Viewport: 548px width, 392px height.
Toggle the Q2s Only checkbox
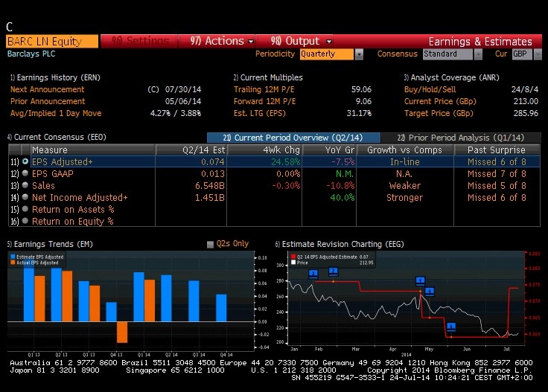point(210,244)
